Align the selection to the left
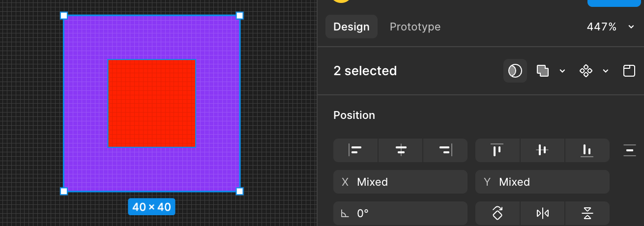644x226 pixels. (x=355, y=150)
